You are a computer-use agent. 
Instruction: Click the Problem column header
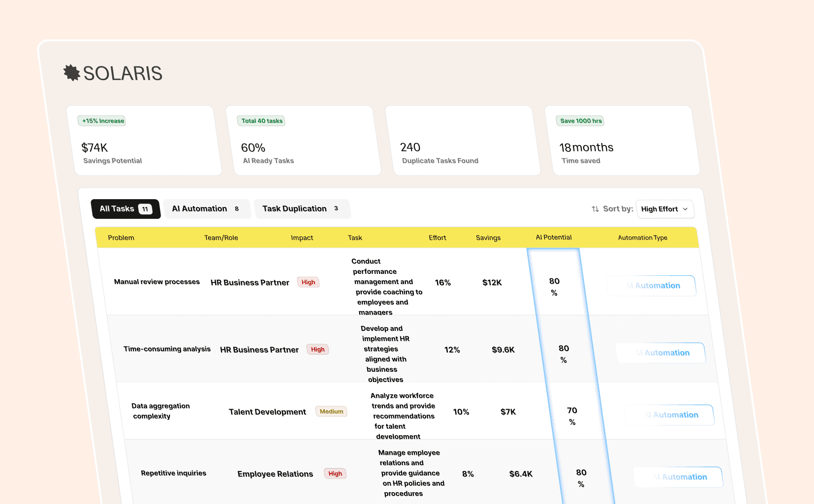pos(121,238)
